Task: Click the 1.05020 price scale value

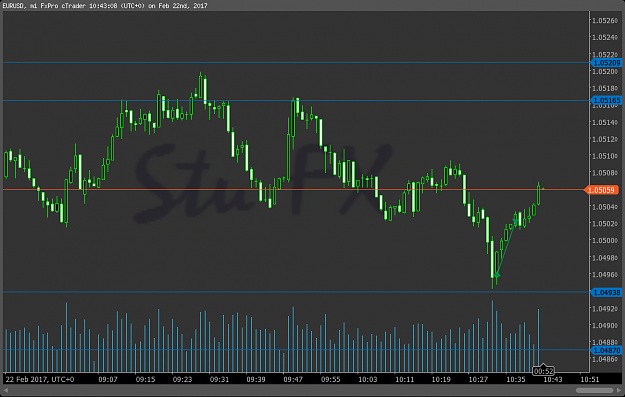Action: click(x=605, y=224)
